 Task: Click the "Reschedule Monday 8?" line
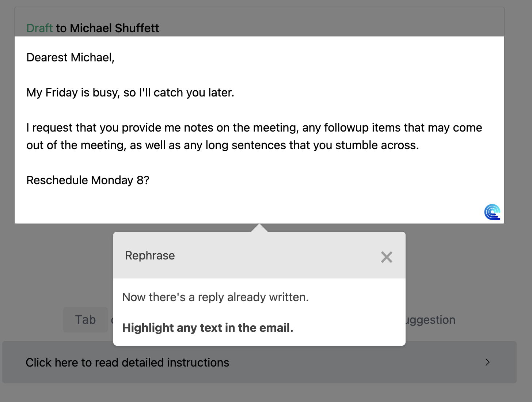[x=88, y=180]
